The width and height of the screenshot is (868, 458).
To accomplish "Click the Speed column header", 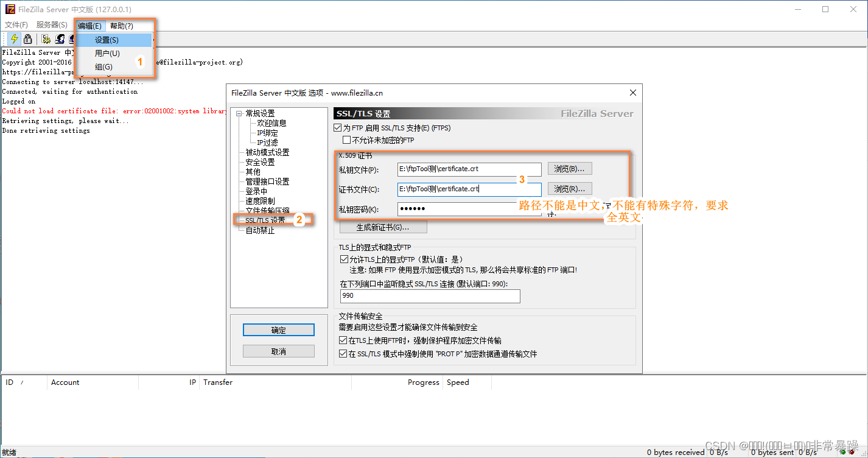I will pyautogui.click(x=467, y=382).
